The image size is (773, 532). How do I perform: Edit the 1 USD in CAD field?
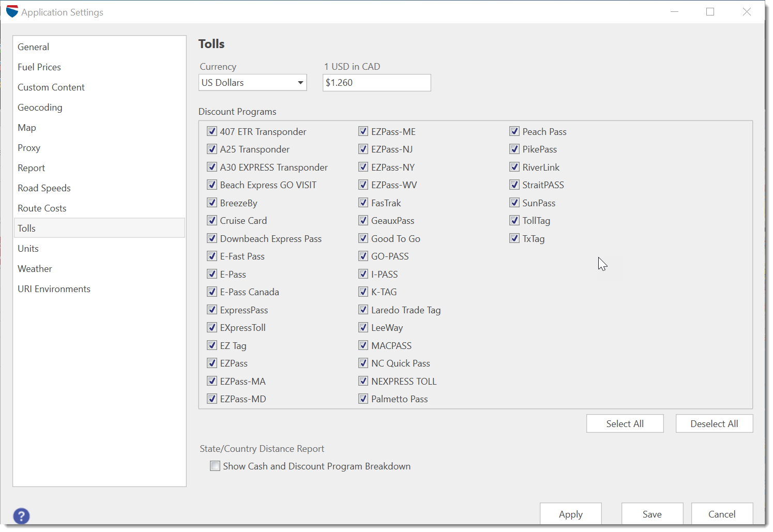(x=376, y=83)
